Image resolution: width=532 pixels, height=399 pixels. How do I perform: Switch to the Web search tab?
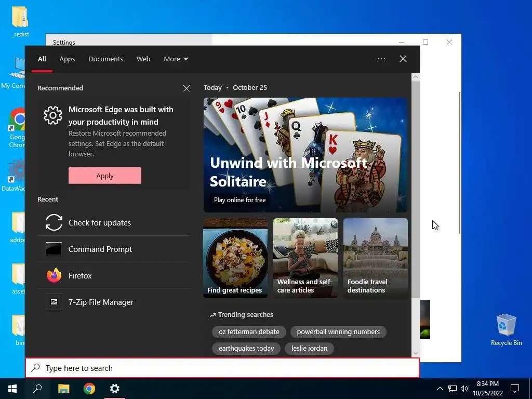[143, 59]
